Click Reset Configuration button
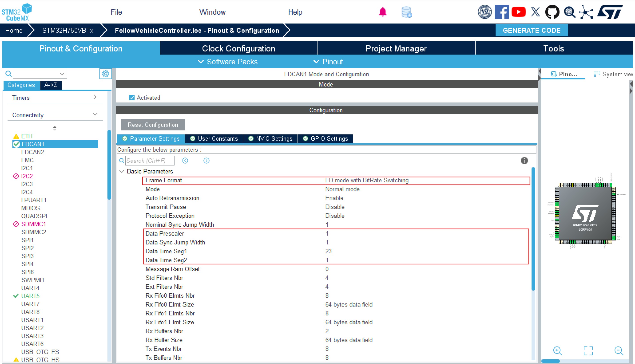The height and width of the screenshot is (364, 635). coord(153,124)
